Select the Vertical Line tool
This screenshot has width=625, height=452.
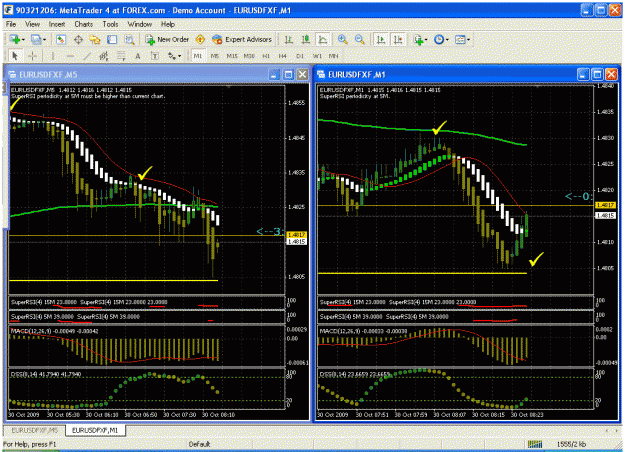pyautogui.click(x=53, y=56)
